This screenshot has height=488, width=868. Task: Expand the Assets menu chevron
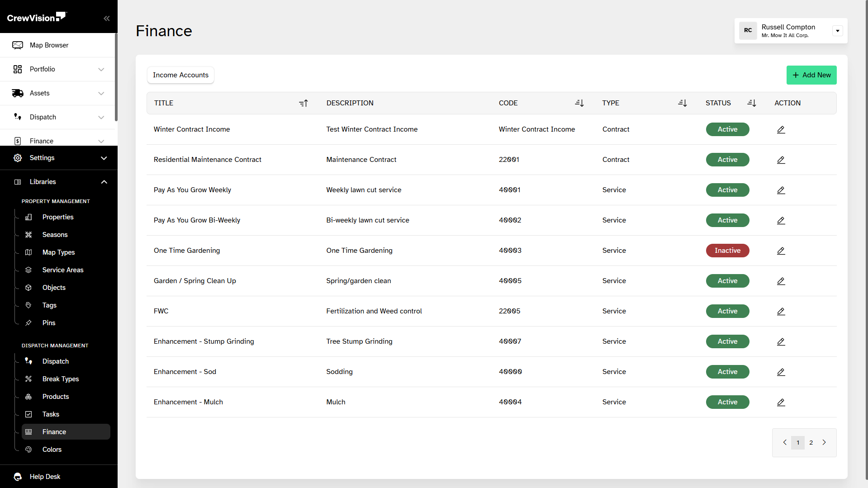click(x=101, y=93)
